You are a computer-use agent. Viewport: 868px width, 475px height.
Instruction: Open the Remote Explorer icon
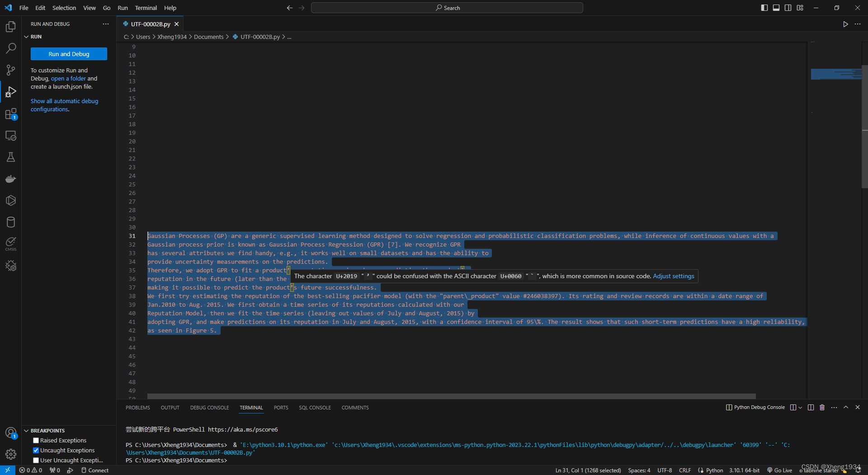point(10,135)
